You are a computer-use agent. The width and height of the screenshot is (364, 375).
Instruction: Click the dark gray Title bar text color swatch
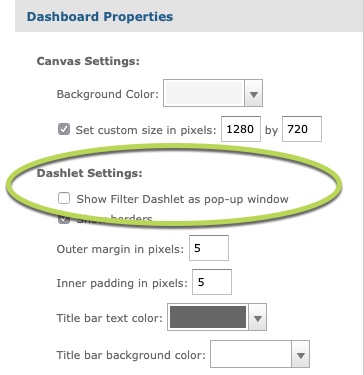click(x=208, y=317)
